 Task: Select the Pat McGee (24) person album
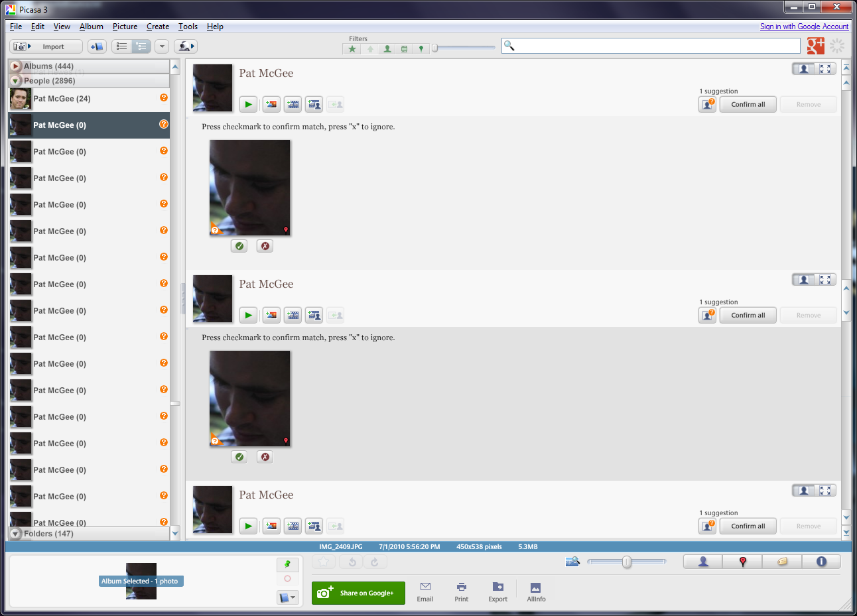[x=89, y=99]
